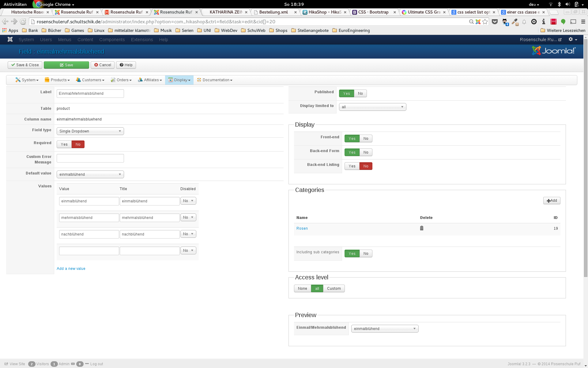Viewport: 588px width, 368px height.
Task: Click the page vertical scrollbar
Action: coord(586,153)
